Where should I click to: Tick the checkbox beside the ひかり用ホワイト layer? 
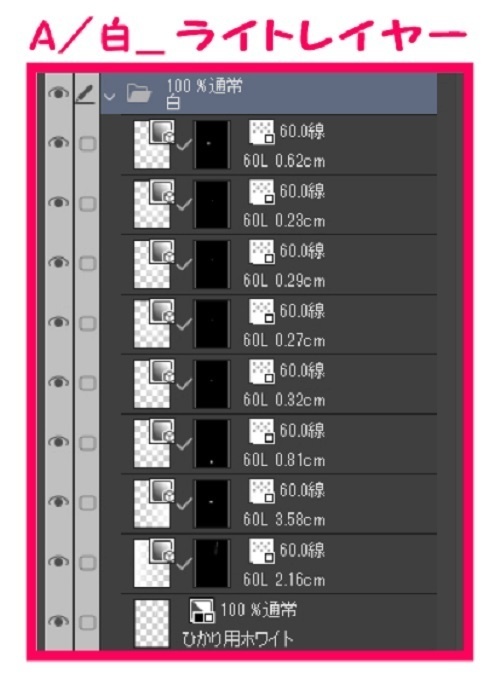[x=87, y=623]
